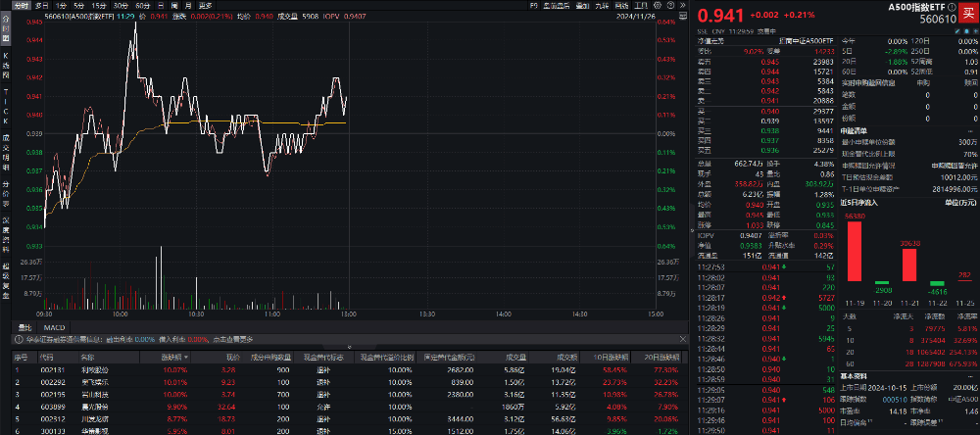Click the F9 shortcut in chart toolbar
Screen dimensions: 980x435
[x=532, y=5]
